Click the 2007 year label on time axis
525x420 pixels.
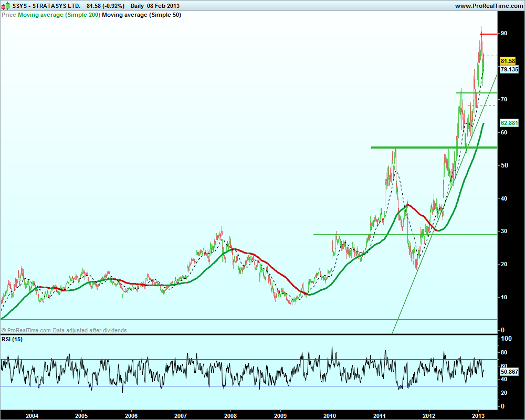click(181, 416)
